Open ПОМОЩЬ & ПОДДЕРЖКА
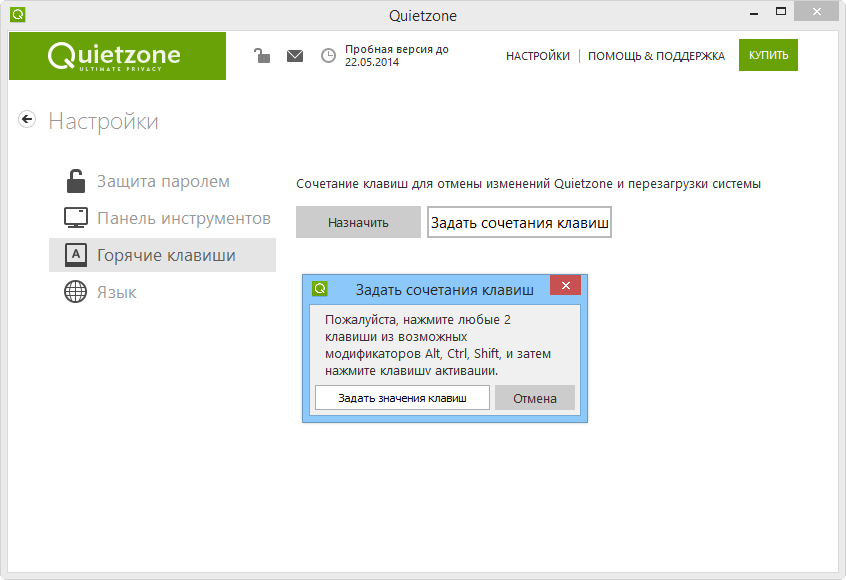 (656, 56)
